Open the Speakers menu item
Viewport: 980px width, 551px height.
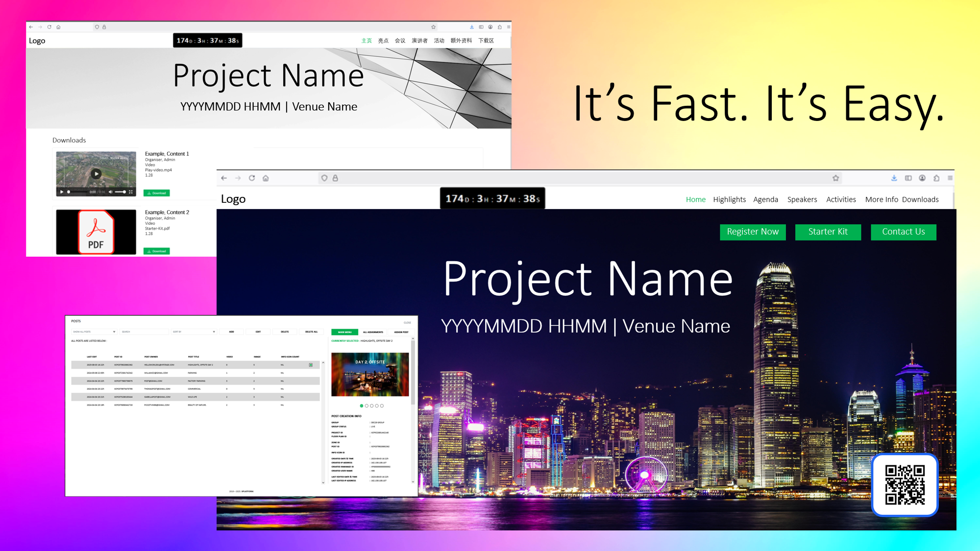pos(802,199)
